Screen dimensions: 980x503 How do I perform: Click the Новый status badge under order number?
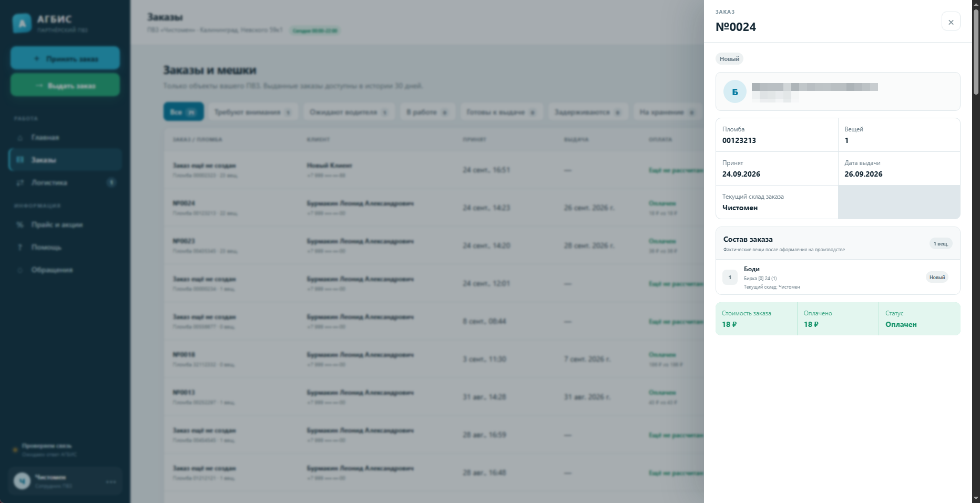729,59
